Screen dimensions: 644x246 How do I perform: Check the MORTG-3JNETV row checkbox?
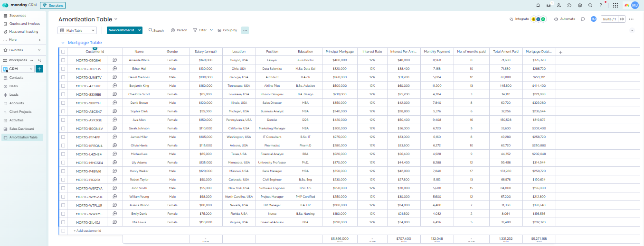63,77
